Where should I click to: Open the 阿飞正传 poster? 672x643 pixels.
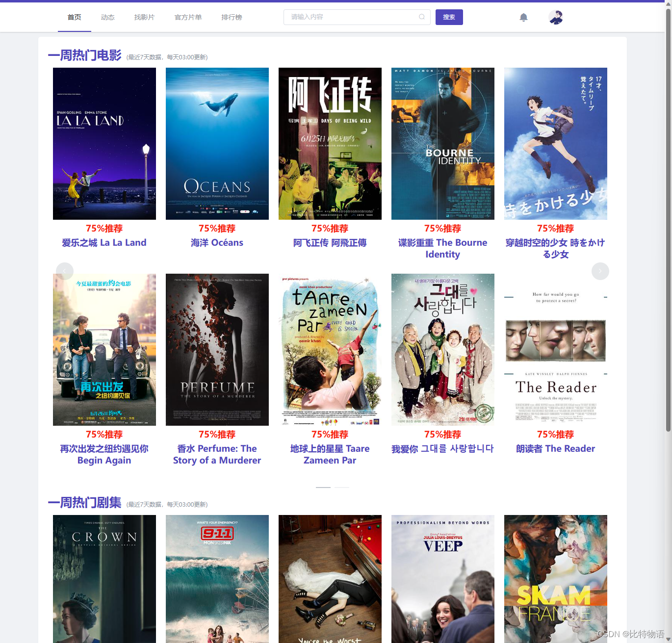[x=330, y=144]
